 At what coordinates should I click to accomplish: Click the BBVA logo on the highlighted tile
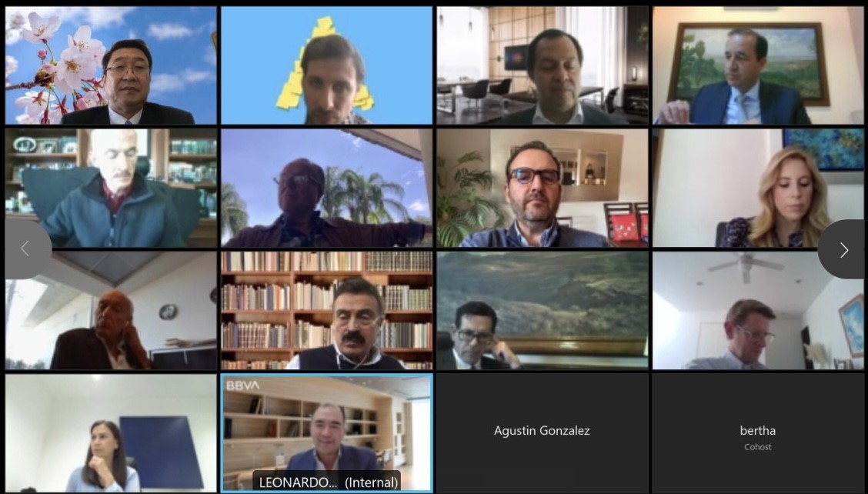(242, 386)
